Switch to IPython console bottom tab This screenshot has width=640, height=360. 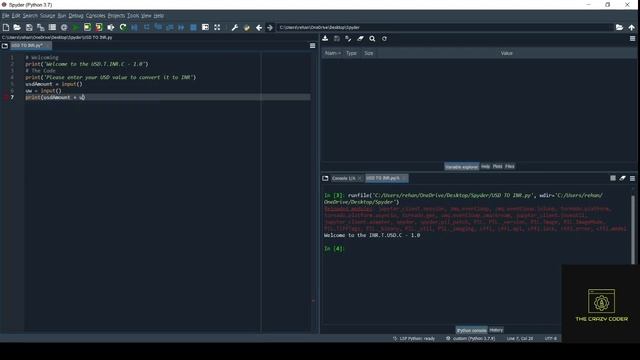click(x=471, y=330)
